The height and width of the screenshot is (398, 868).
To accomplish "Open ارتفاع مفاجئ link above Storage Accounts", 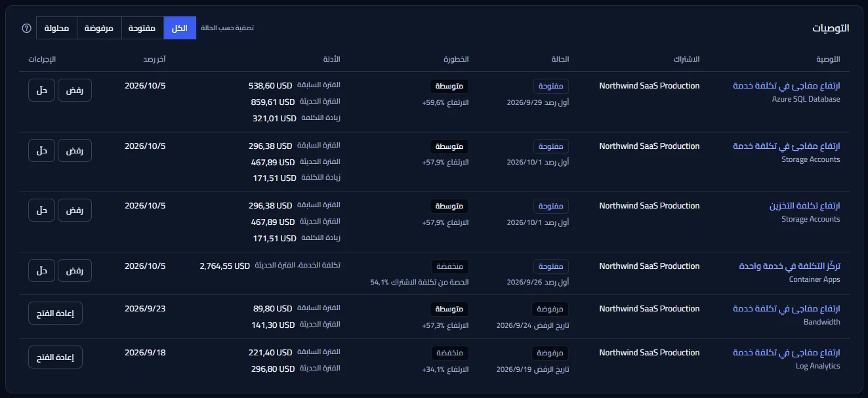I will (786, 146).
